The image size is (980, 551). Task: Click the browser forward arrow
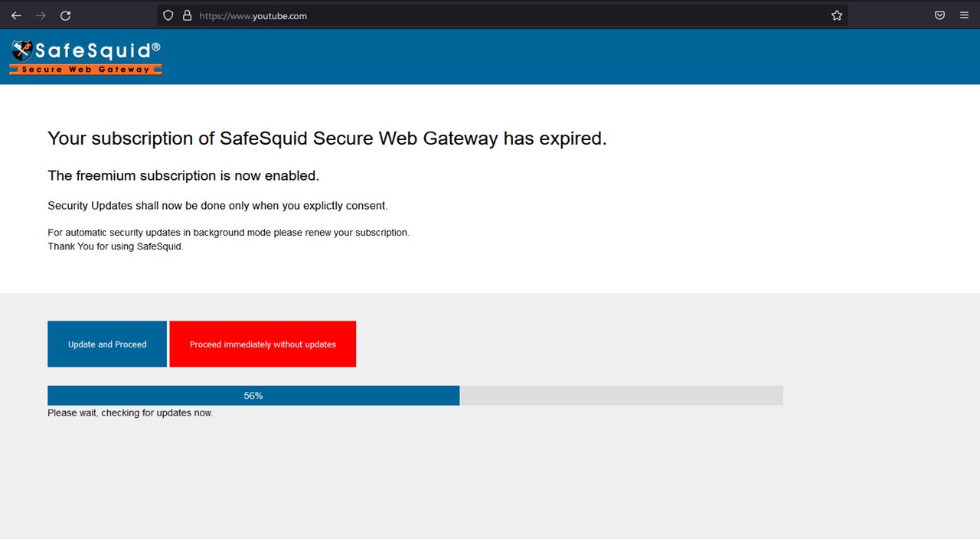[41, 15]
